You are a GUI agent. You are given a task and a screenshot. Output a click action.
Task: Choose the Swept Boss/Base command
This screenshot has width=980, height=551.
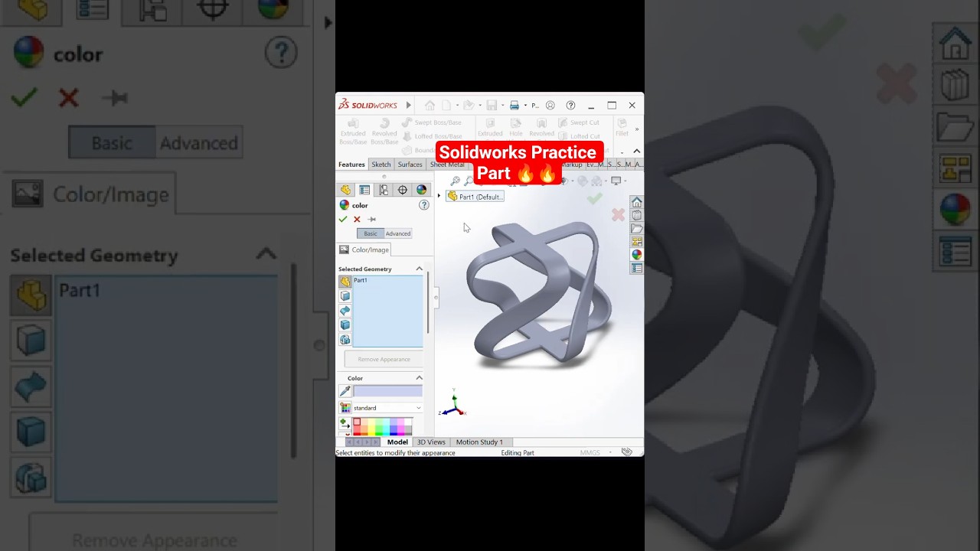click(432, 122)
